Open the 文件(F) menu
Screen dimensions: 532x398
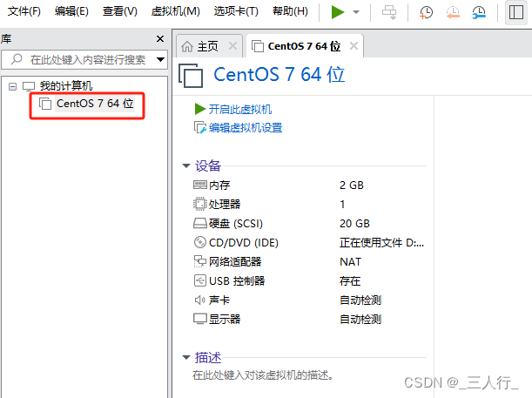24,11
